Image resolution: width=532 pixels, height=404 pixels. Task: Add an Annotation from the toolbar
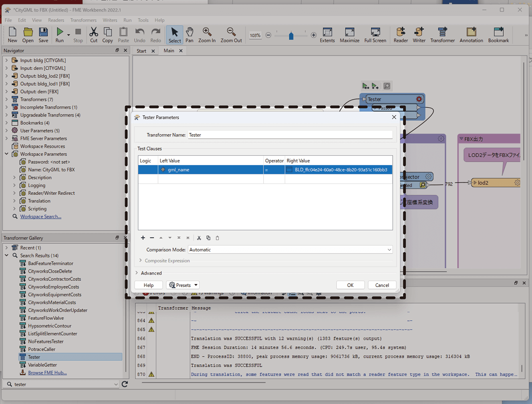(x=471, y=35)
